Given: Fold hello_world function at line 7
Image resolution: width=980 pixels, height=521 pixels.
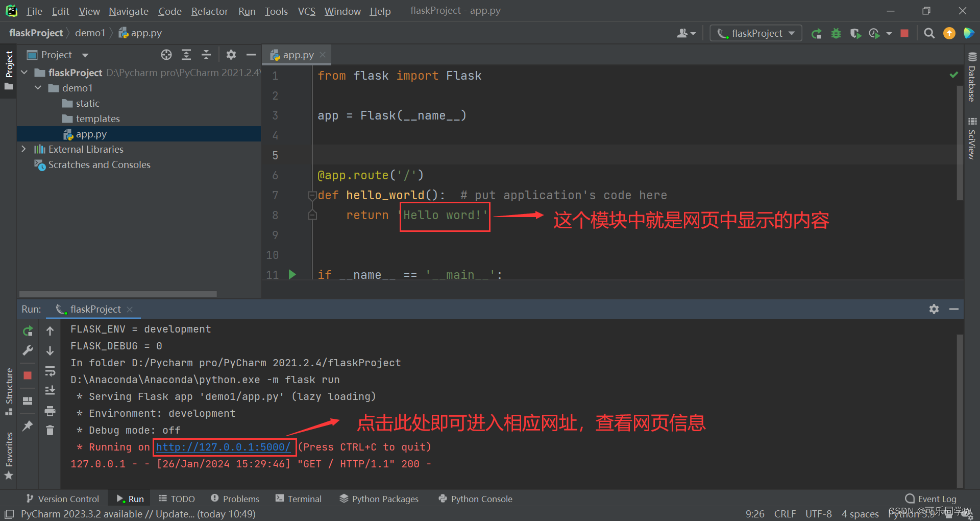Looking at the screenshot, I should point(312,195).
